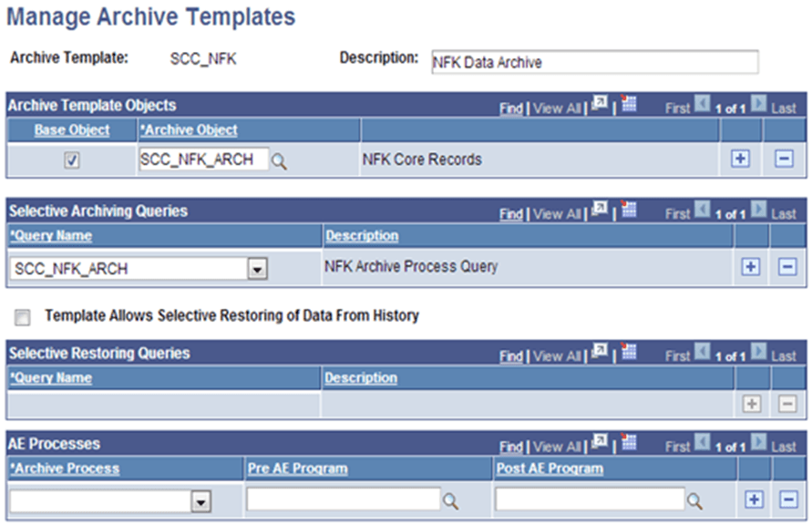812x525 pixels.
Task: Sort by the Base Object column header
Action: [x=68, y=129]
